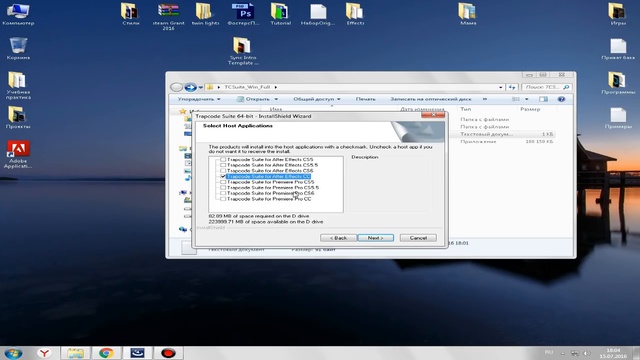
Task: Open the Explorer address bar history dropdown
Action: coord(501,87)
